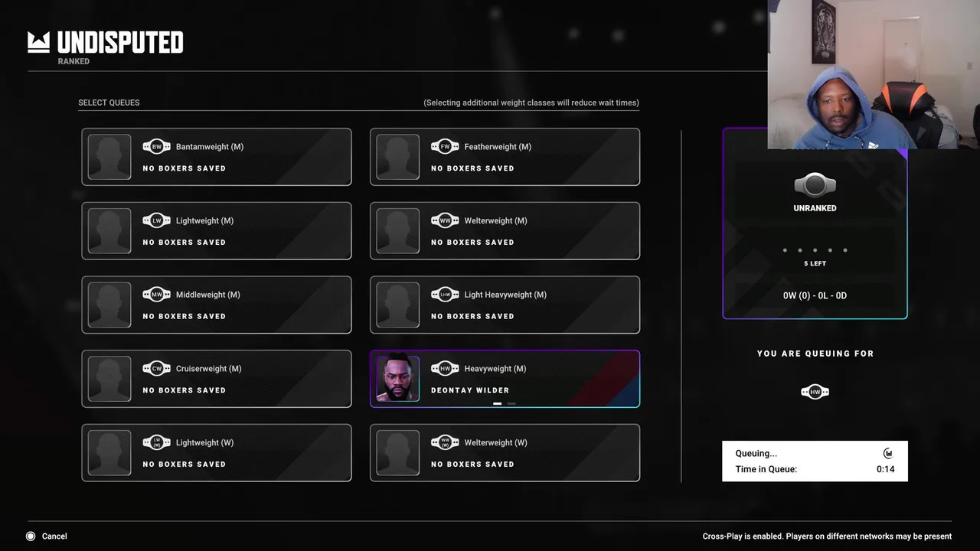Click the Undisputed crown logo
The image size is (980, 551).
[38, 42]
